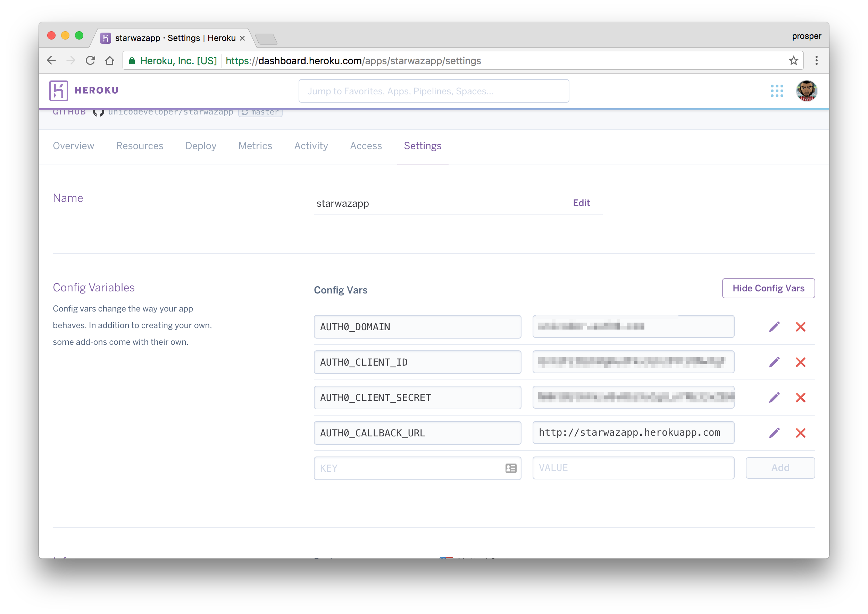Open the user avatar account menu
The image size is (868, 614).
806,91
